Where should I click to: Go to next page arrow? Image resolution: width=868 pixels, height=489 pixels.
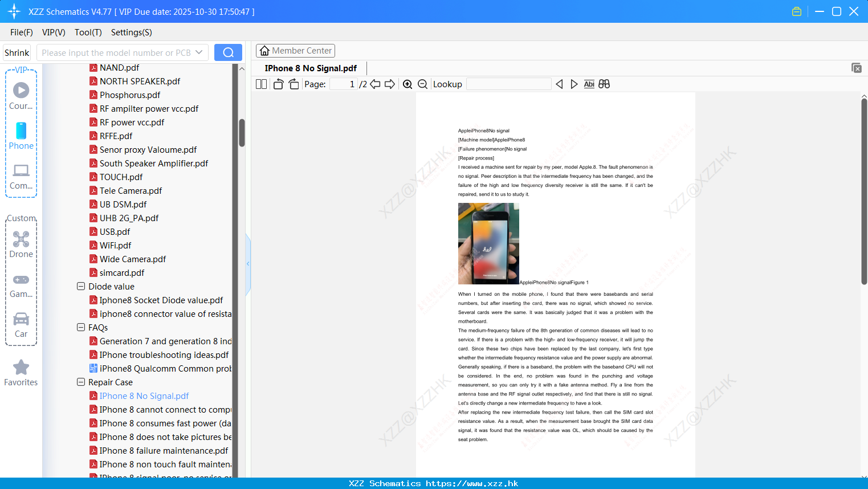pos(390,84)
